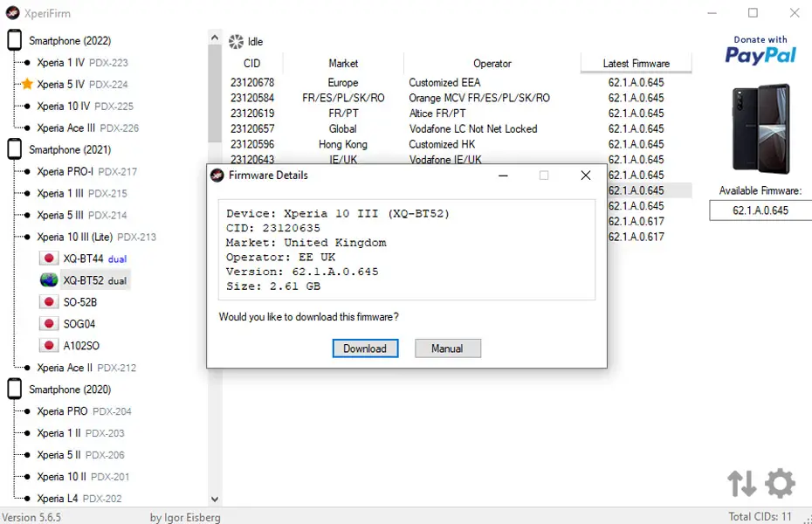Screen dimensions: 812x524
Task: Click the device tree scroll up arrow
Action: (x=215, y=38)
